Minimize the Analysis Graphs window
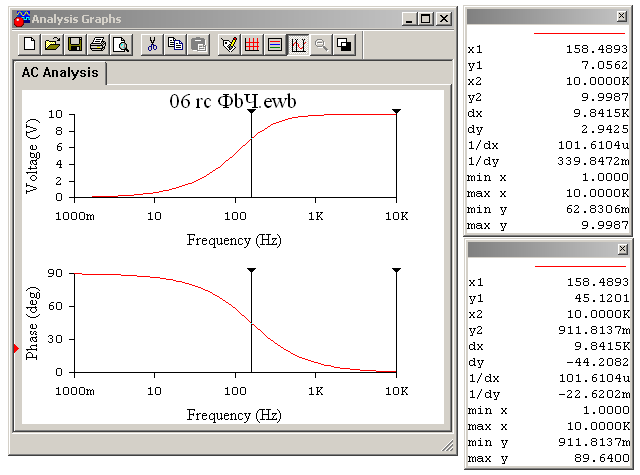The width and height of the screenshot is (640, 475). 409,19
